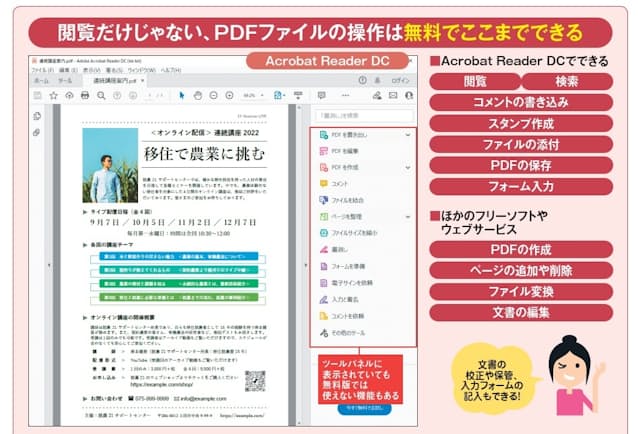The width and height of the screenshot is (638, 434).
Task: Open the 墨消し redaction tool
Action: [x=334, y=250]
